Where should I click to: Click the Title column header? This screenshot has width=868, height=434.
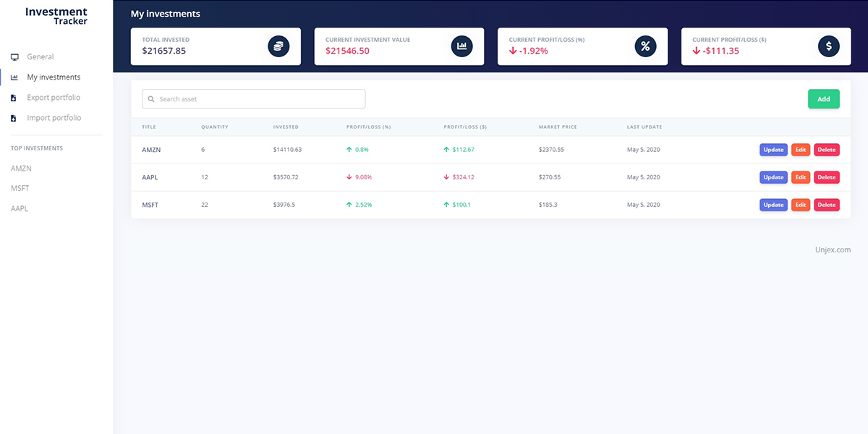click(x=149, y=127)
